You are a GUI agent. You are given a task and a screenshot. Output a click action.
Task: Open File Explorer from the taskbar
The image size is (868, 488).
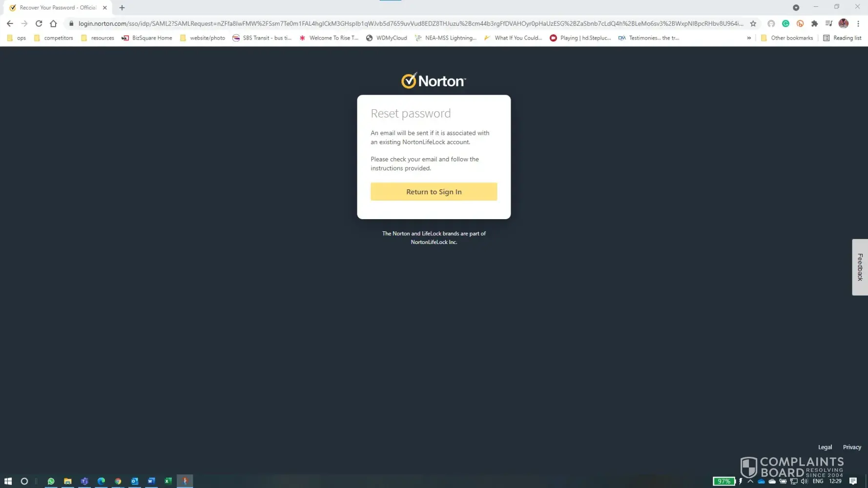(x=68, y=481)
